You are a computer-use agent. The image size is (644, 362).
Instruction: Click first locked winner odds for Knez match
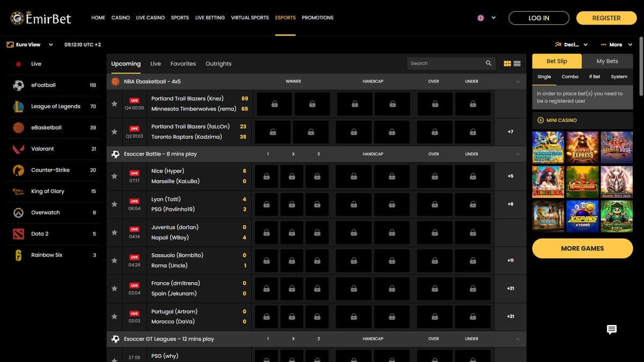(275, 104)
